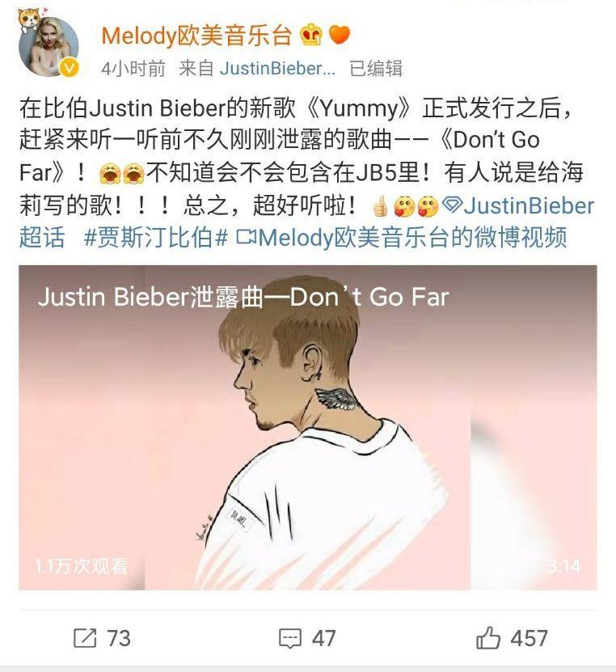Tap the 1.1万次观看 view count
Image resolution: width=616 pixels, height=672 pixels.
pos(82,566)
